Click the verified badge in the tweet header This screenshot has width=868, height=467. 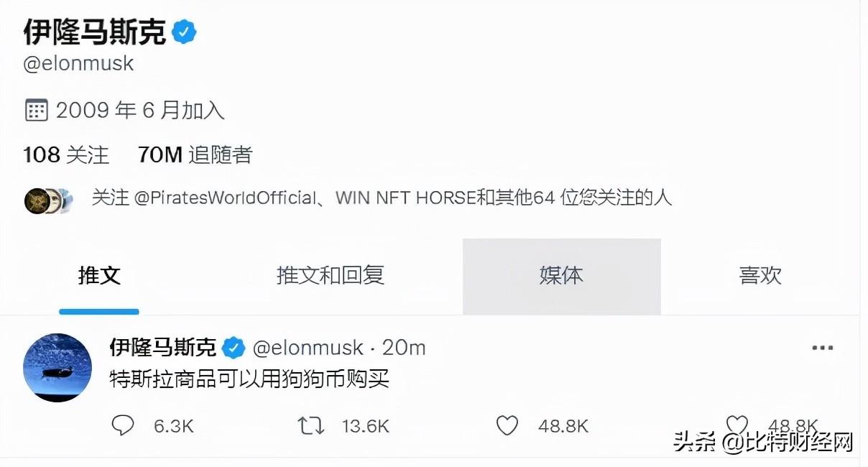233,348
